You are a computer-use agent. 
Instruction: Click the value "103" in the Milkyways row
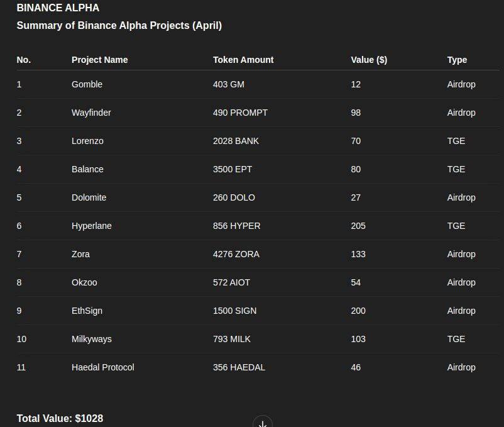358,339
